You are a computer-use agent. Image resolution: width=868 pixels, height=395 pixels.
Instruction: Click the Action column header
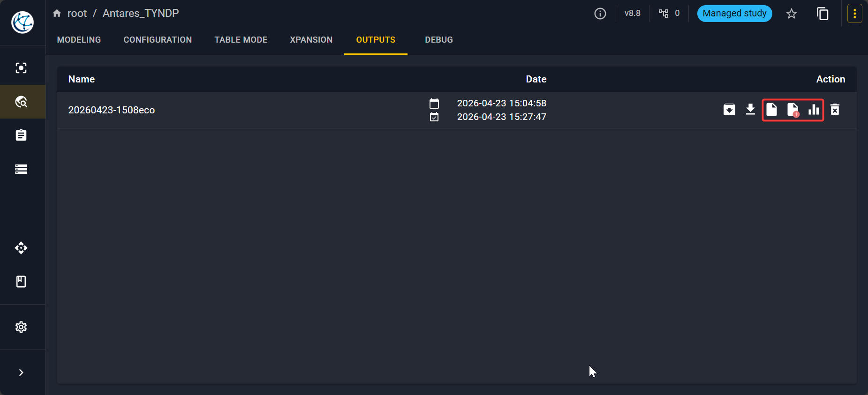(x=830, y=79)
